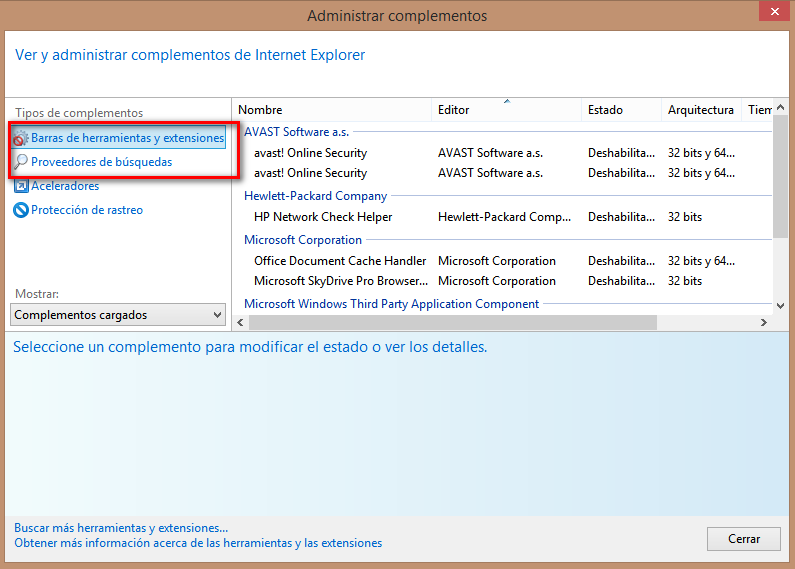Sort the list by Nombre column

coord(332,110)
